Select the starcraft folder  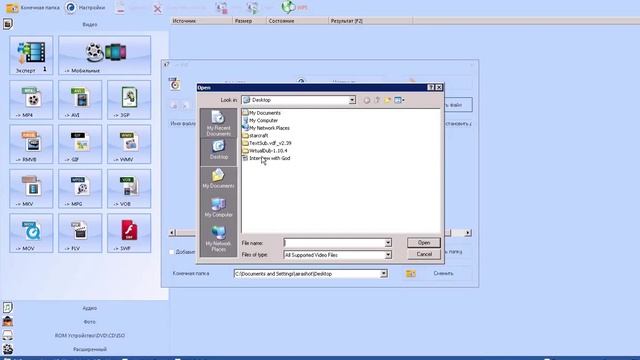pyautogui.click(x=255, y=136)
